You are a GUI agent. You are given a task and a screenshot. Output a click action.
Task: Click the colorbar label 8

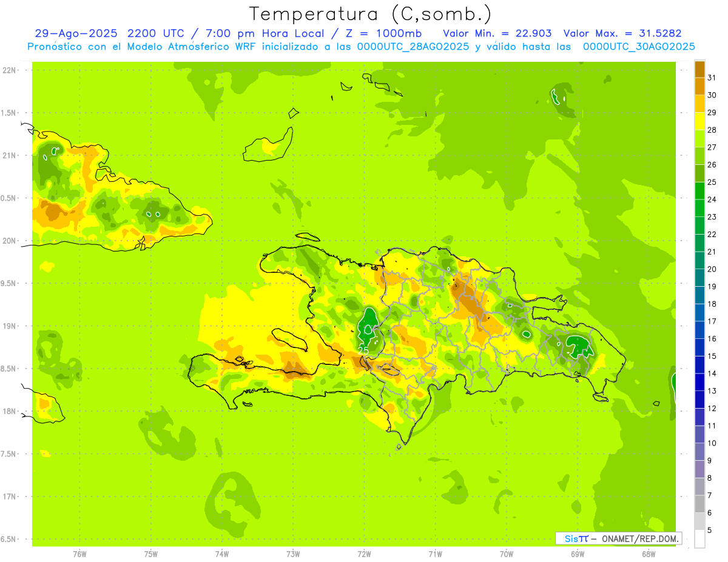pyautogui.click(x=709, y=478)
